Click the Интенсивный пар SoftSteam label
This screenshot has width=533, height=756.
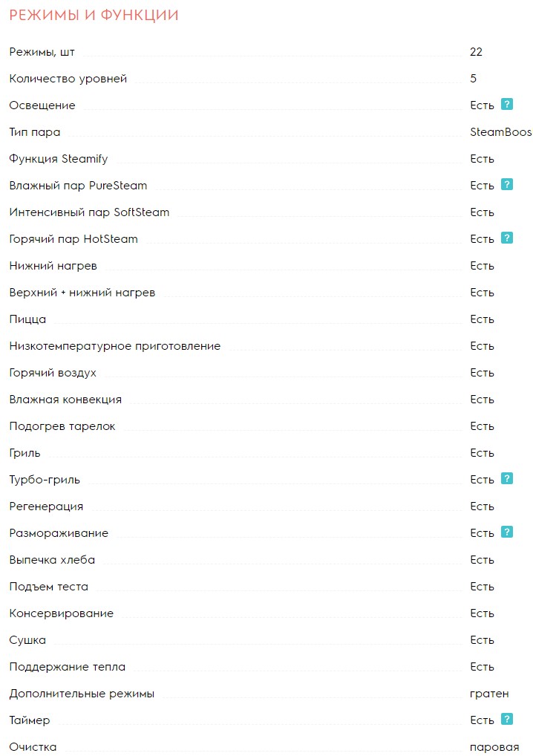click(89, 212)
